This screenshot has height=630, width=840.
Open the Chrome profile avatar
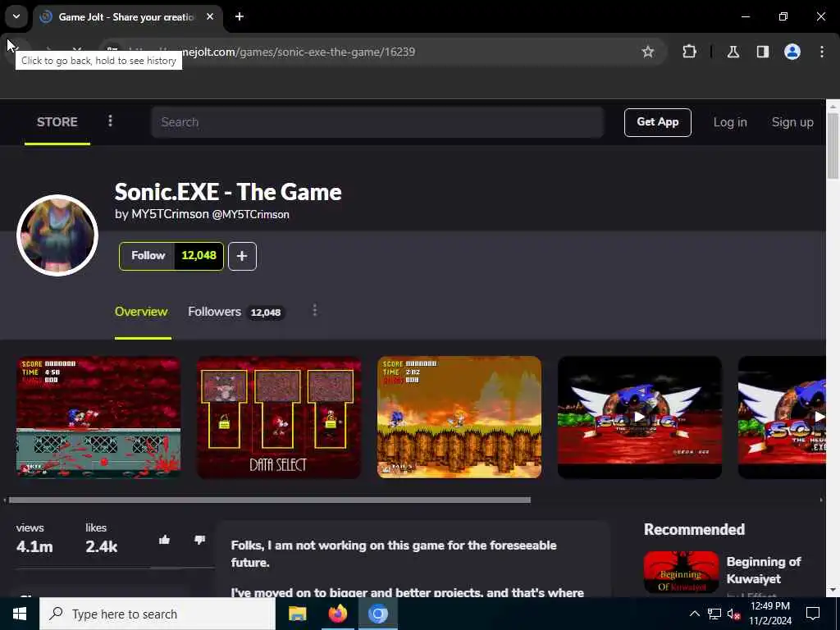coord(792,52)
